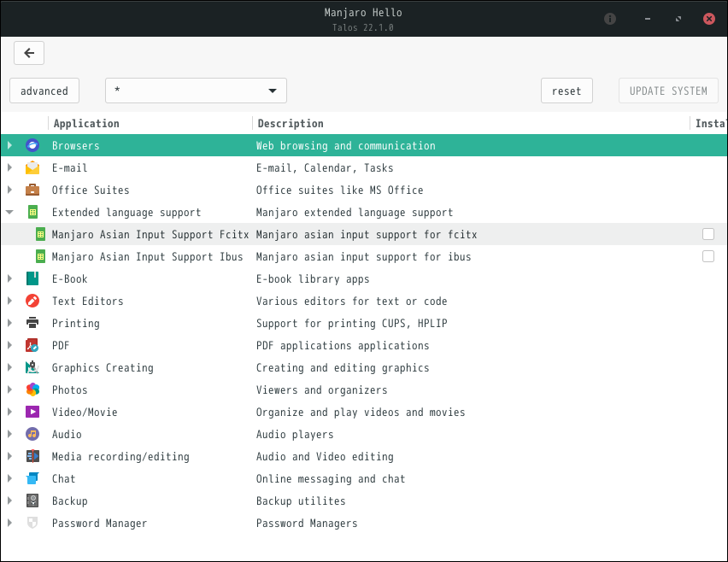Click the Video/Movie play icon
Screen dimensions: 728x562
tap(32, 412)
